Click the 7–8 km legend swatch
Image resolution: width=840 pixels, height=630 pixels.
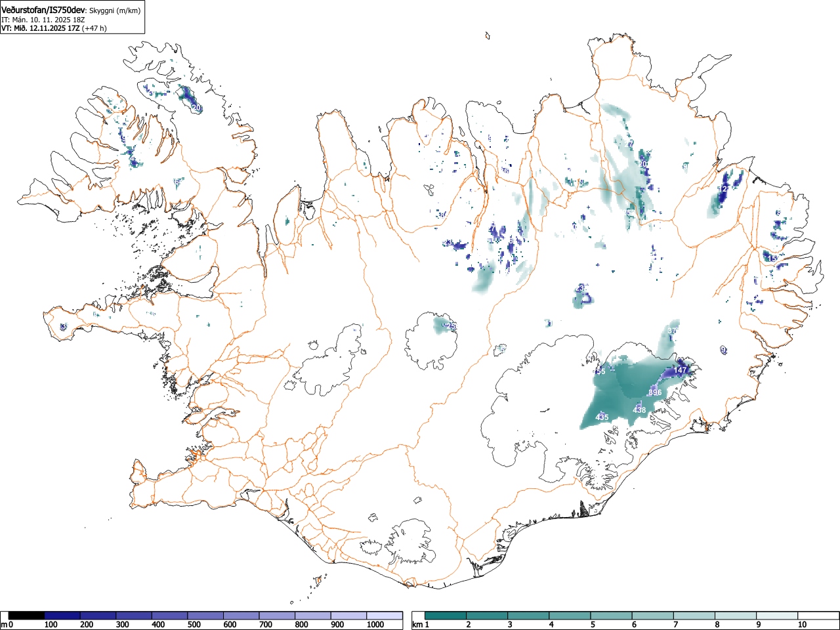click(x=694, y=616)
